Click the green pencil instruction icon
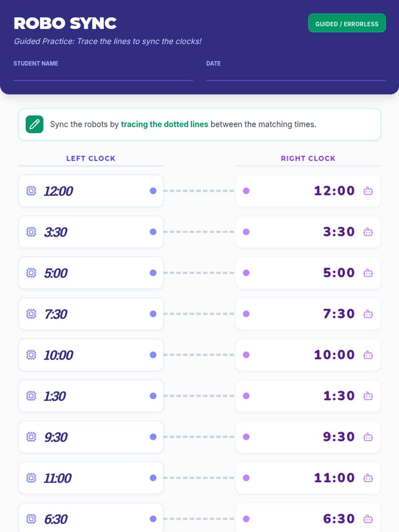The height and width of the screenshot is (532, 399). point(35,124)
